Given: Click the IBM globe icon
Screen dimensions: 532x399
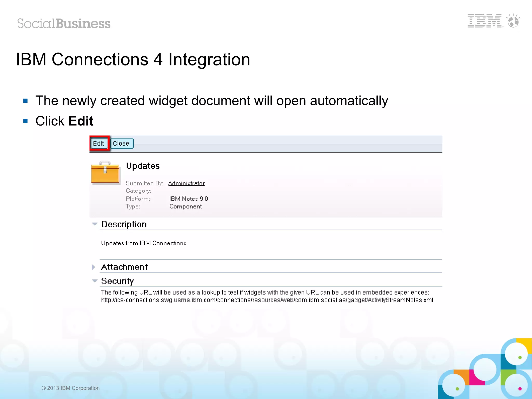Looking at the screenshot, I should pos(513,21).
